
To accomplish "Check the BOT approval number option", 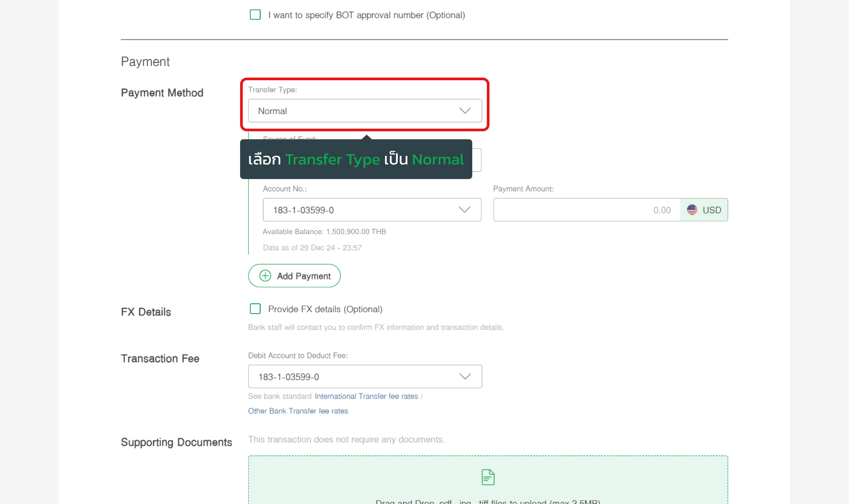I will click(x=255, y=15).
